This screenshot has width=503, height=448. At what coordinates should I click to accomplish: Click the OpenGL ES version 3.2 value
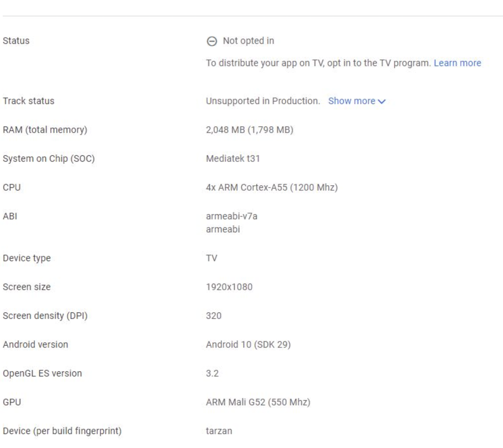coord(212,373)
